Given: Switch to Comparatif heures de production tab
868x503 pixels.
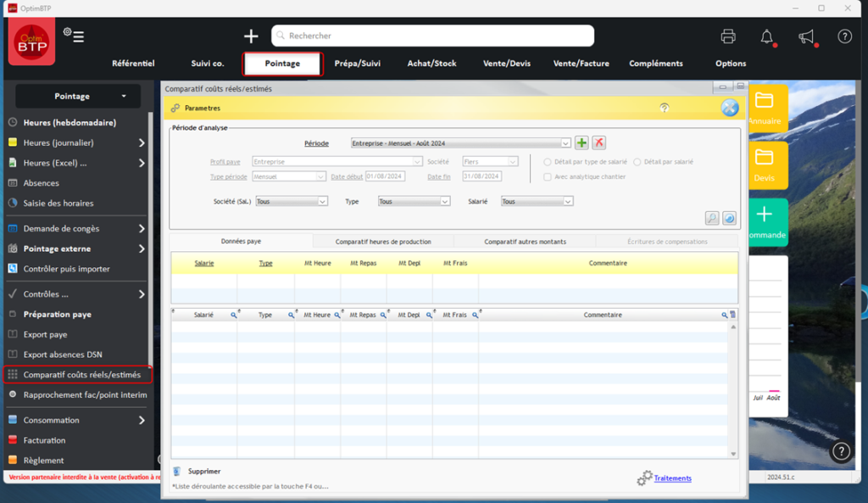Looking at the screenshot, I should pyautogui.click(x=383, y=242).
